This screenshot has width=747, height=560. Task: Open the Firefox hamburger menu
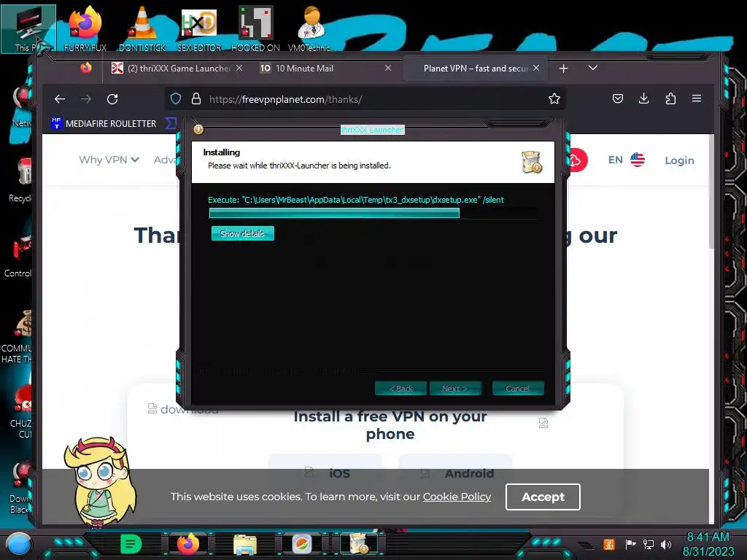[697, 98]
